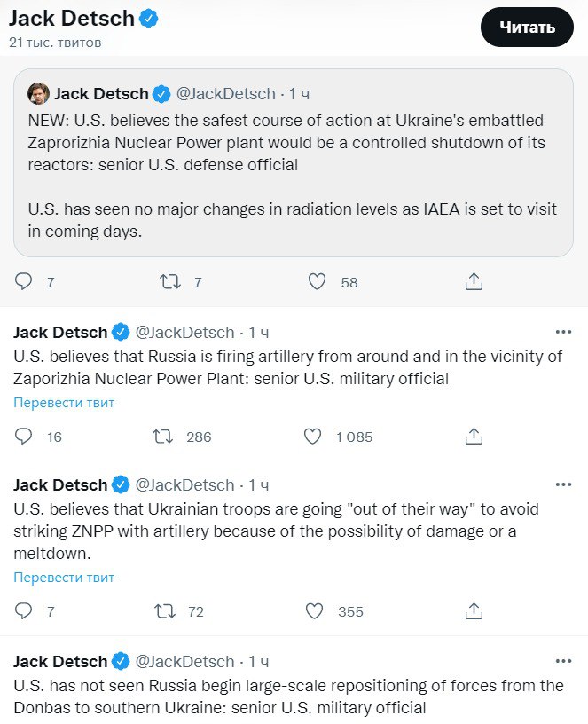Image resolution: width=588 pixels, height=724 pixels.
Task: Like the quoted tweet with 58 likes
Action: 317,282
